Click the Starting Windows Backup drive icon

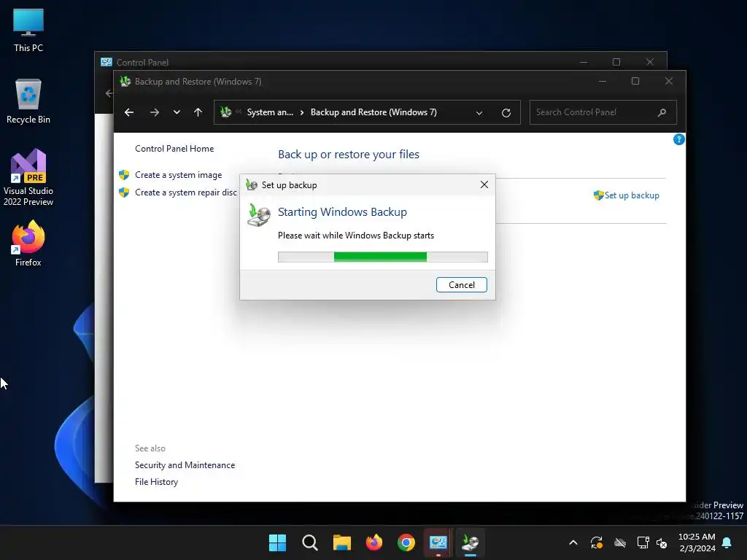[x=259, y=215]
